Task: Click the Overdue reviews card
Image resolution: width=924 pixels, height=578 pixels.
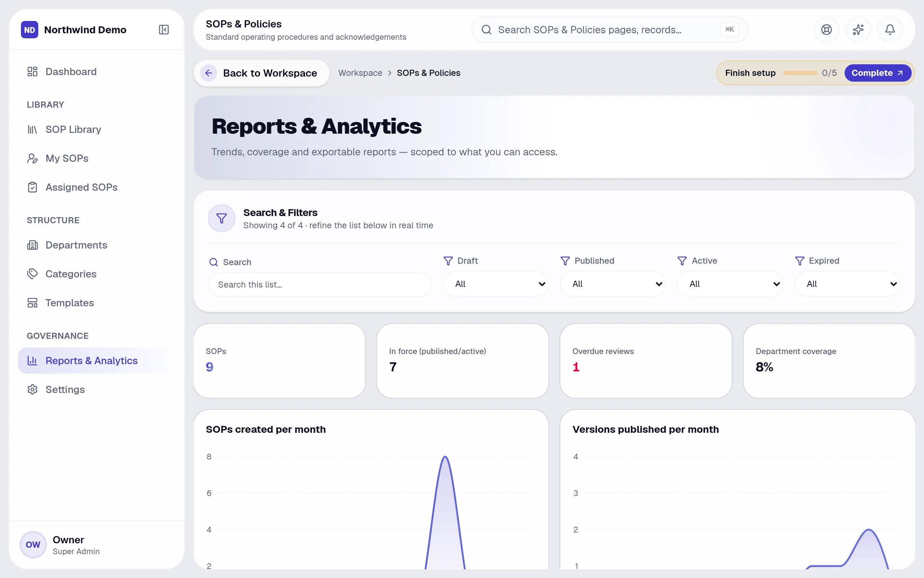Action: coord(646,361)
